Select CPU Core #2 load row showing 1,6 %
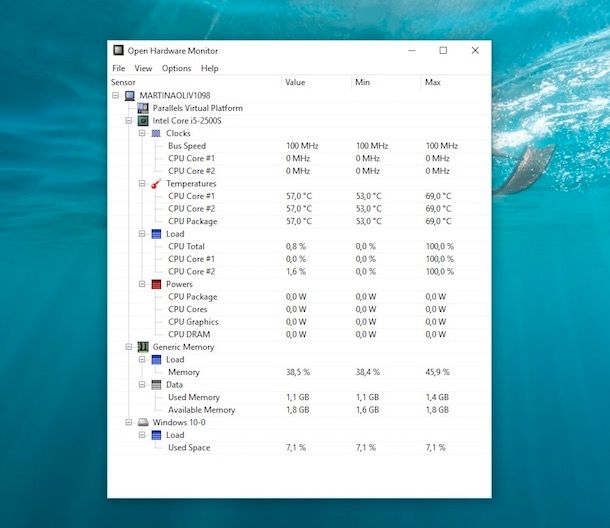This screenshot has width=610, height=528. 299,272
